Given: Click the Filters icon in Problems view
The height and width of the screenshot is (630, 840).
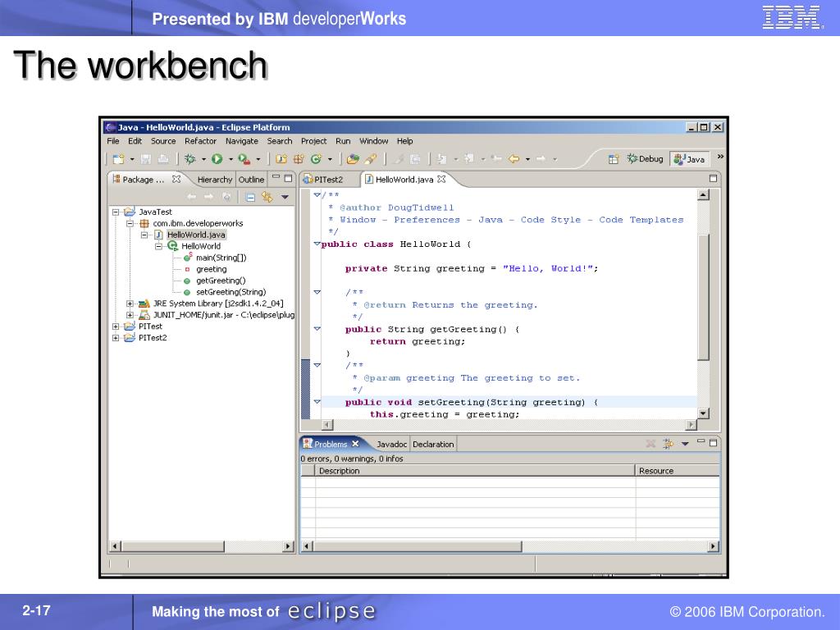Looking at the screenshot, I should pyautogui.click(x=668, y=444).
